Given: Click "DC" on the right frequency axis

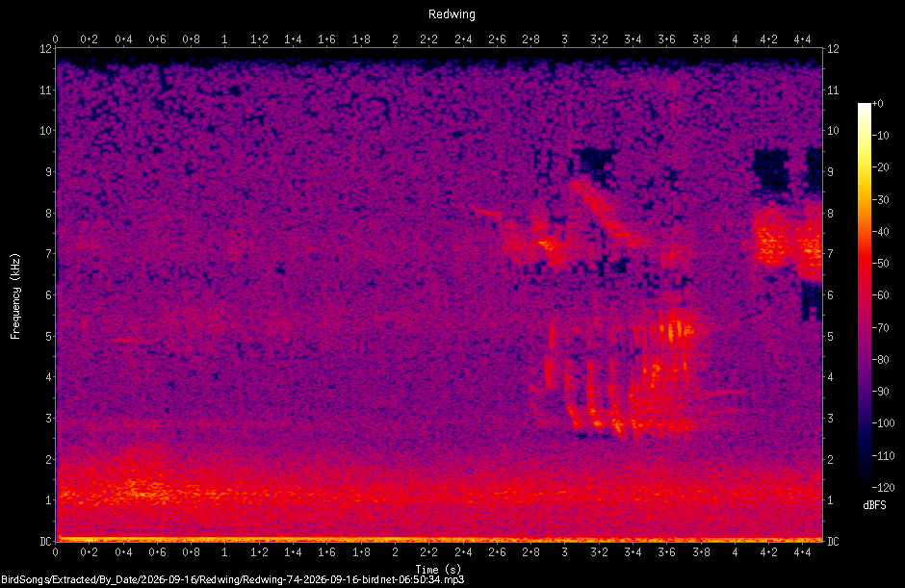Looking at the screenshot, I should point(833,541).
